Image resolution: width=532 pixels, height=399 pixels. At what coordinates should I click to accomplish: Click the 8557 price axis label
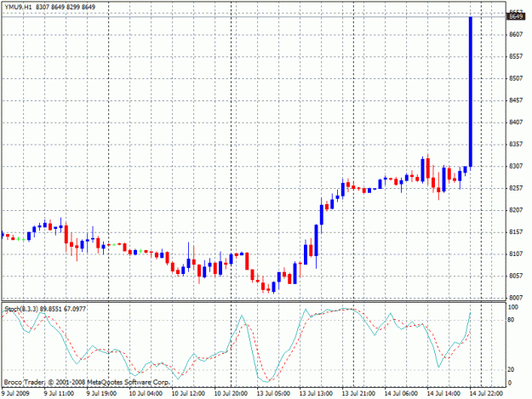point(516,56)
